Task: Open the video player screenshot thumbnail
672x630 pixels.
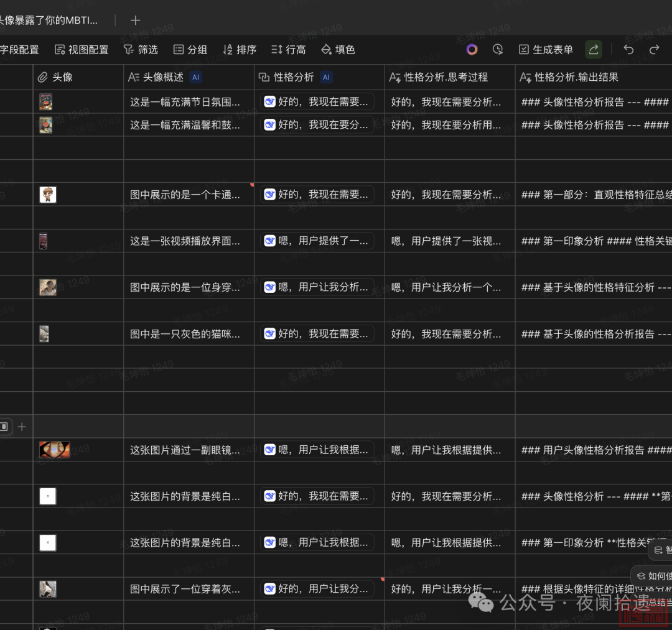Action: tap(44, 241)
